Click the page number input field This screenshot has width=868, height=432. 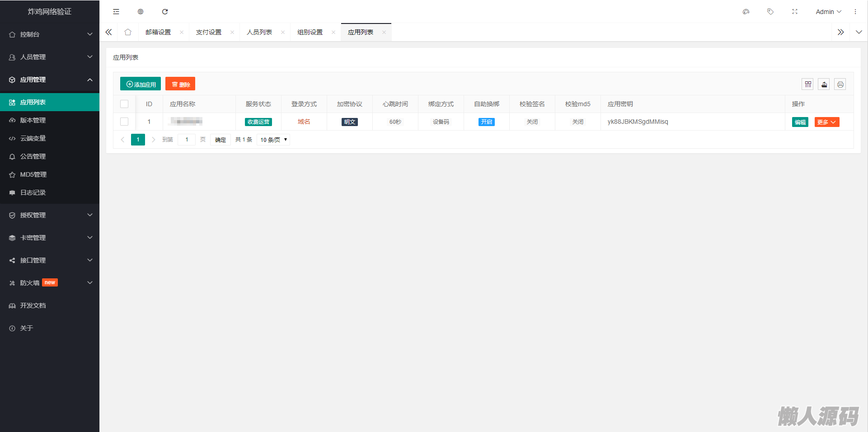pyautogui.click(x=187, y=140)
